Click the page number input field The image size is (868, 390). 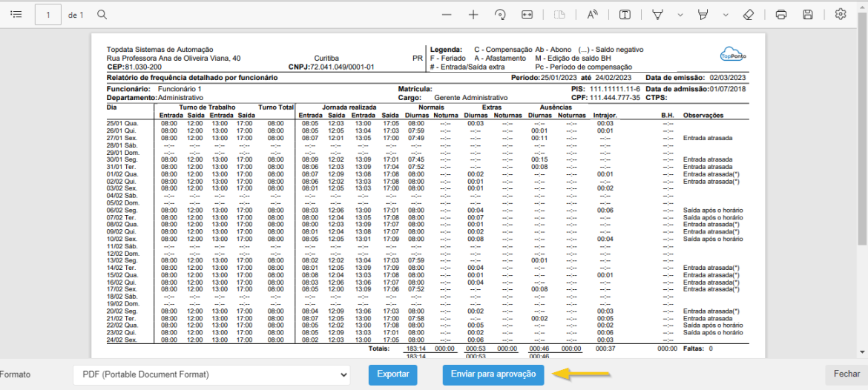pyautogui.click(x=47, y=15)
